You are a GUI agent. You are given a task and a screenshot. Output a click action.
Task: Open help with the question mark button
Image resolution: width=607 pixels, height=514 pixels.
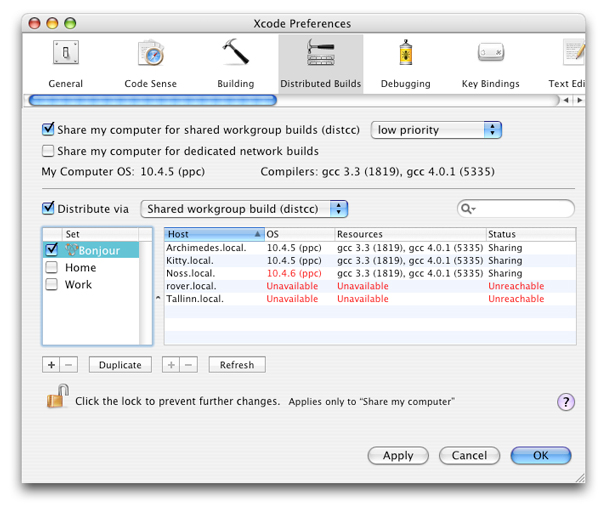click(x=566, y=402)
